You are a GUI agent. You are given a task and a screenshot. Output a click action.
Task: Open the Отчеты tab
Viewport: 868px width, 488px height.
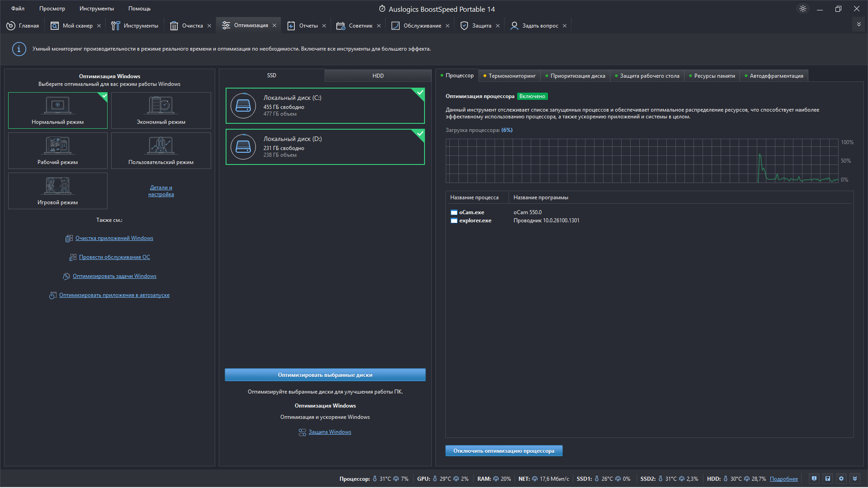tap(302, 26)
